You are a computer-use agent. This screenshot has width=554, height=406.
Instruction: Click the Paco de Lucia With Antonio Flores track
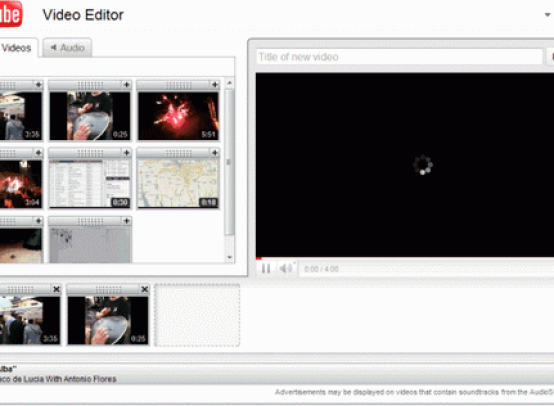pyautogui.click(x=58, y=379)
